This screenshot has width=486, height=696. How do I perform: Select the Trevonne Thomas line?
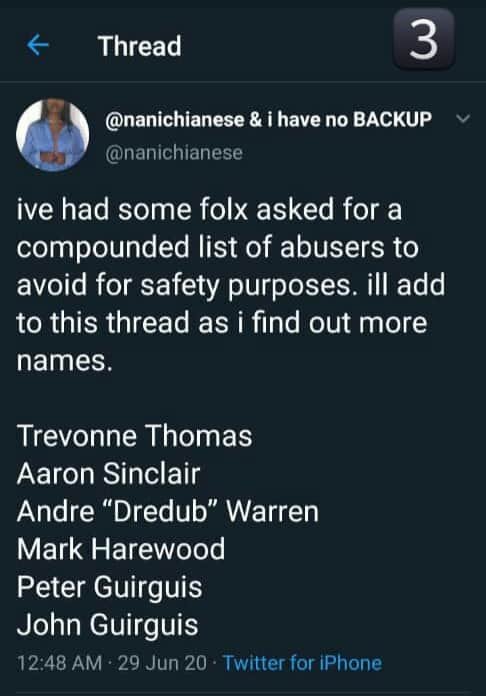point(134,435)
